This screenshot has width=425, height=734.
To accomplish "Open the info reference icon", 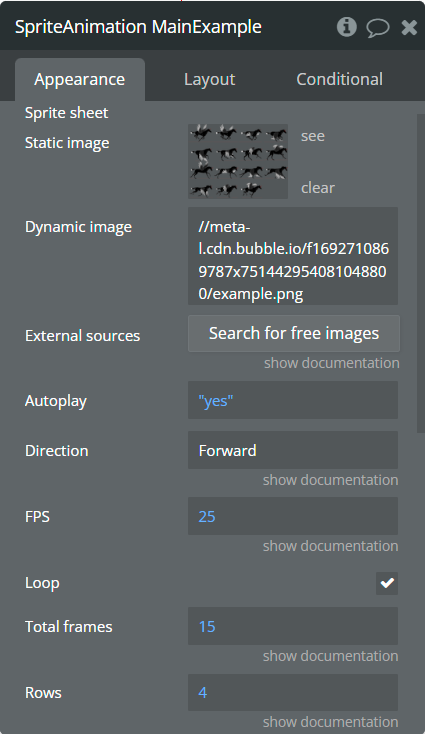I will [346, 27].
